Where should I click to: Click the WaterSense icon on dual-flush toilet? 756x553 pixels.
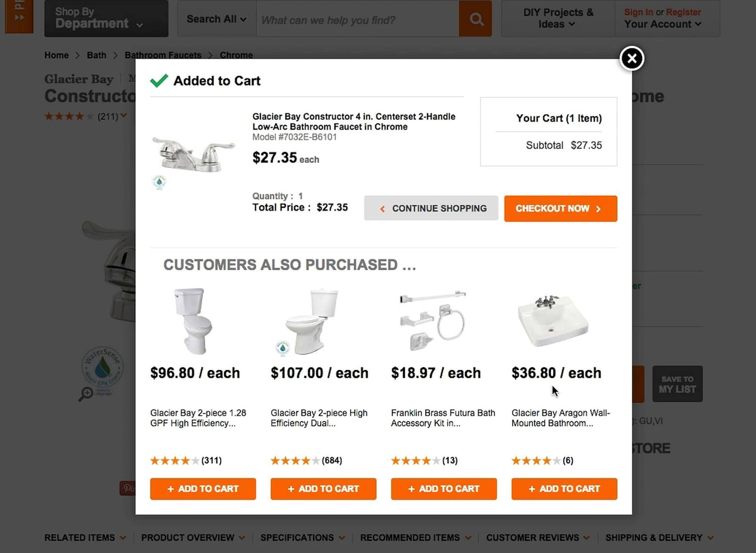click(x=283, y=348)
